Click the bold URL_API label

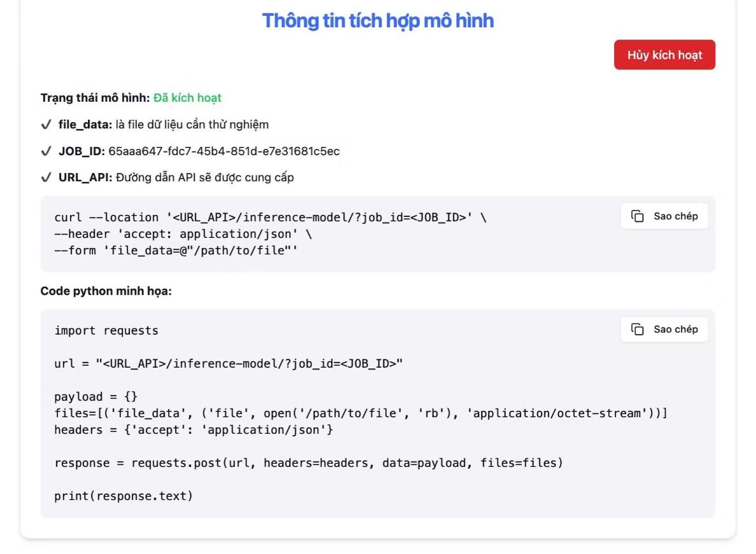pos(85,177)
